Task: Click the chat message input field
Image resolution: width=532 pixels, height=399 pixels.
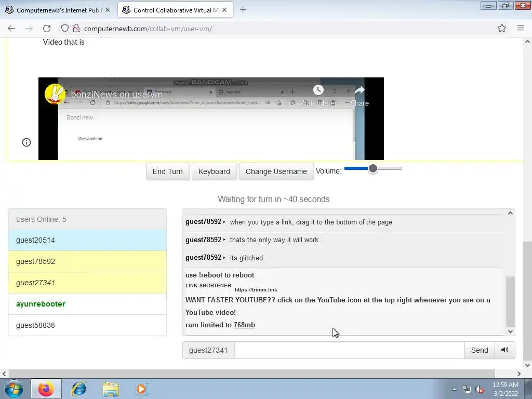Action: coord(350,350)
